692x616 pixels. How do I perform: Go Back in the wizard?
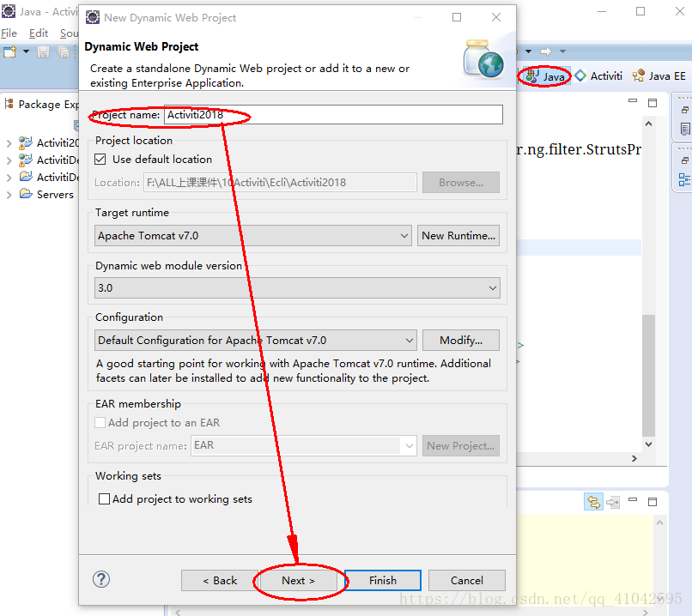pos(220,580)
